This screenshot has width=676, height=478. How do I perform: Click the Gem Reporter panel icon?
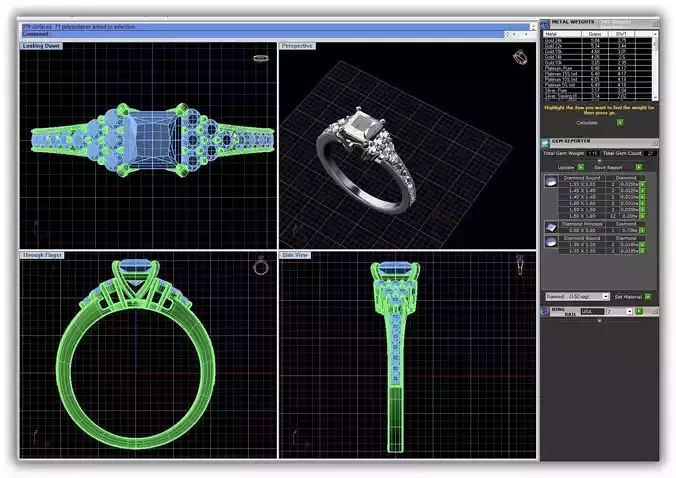tap(545, 143)
